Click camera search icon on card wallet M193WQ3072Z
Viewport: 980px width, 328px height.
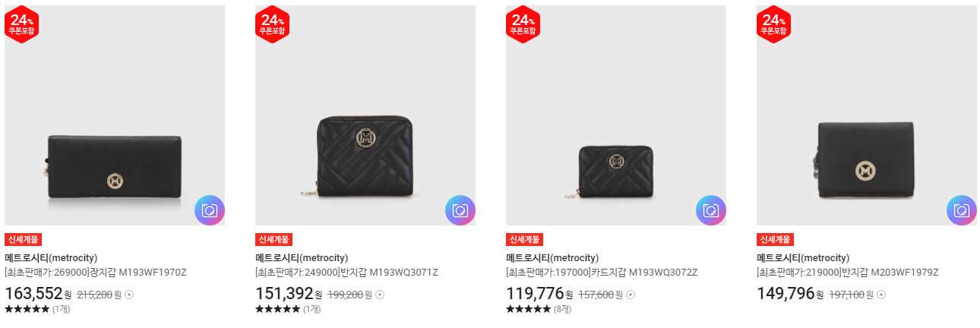pyautogui.click(x=711, y=210)
